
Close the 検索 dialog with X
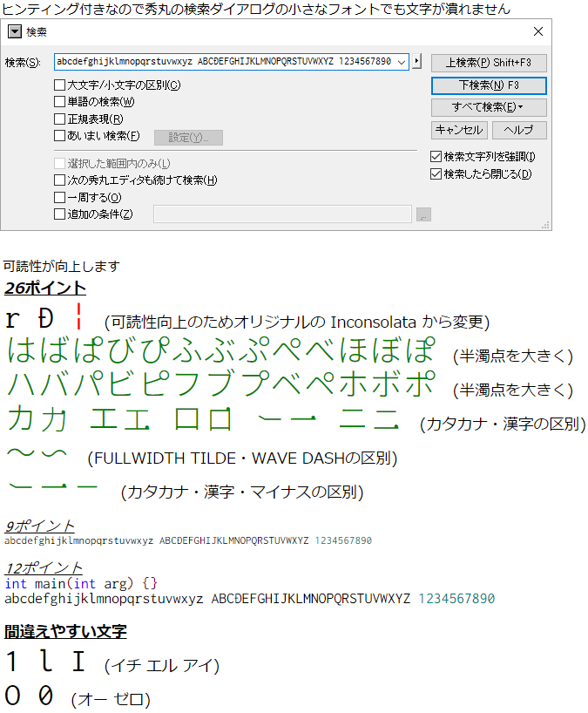click(537, 32)
